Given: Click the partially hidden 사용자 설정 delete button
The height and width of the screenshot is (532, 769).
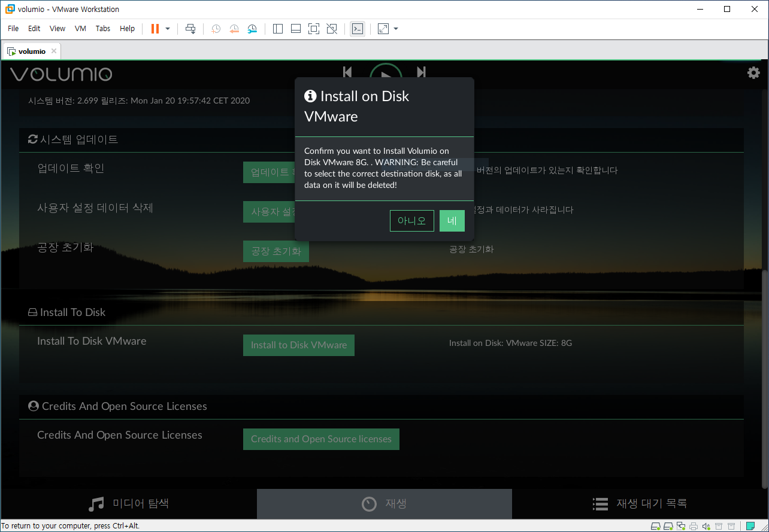Looking at the screenshot, I should point(269,212).
